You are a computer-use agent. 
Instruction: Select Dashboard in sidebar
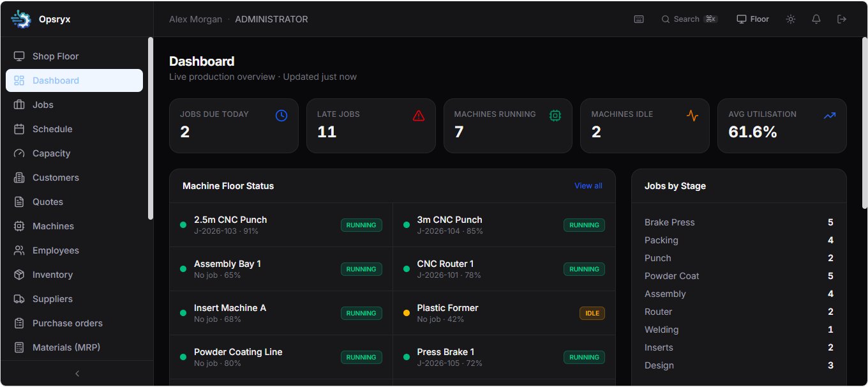74,80
